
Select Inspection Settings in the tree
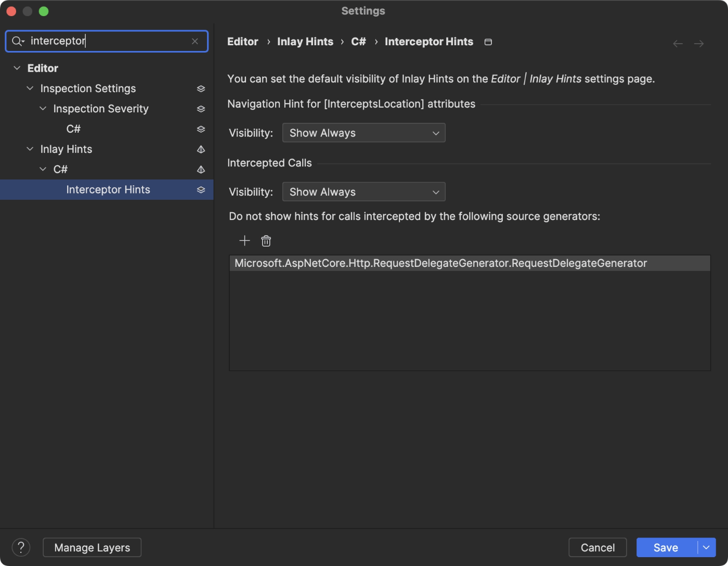pos(88,89)
